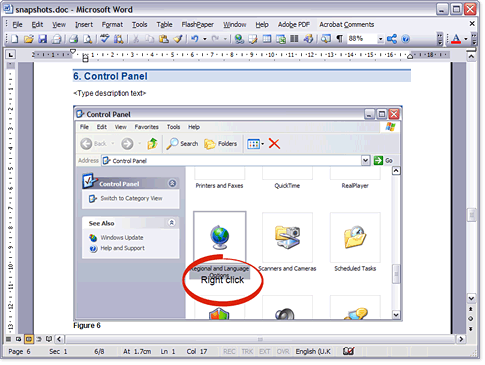Click the red font color button

tap(456, 39)
